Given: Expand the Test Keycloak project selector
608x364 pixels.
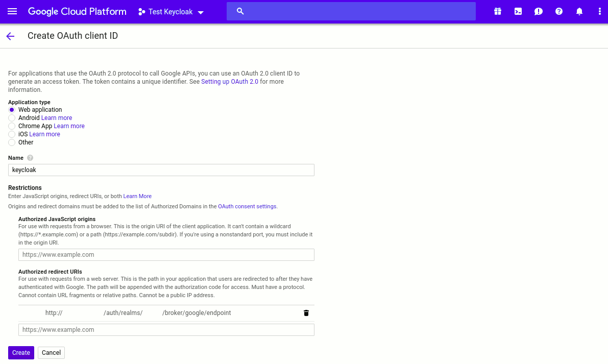Looking at the screenshot, I should click(171, 12).
